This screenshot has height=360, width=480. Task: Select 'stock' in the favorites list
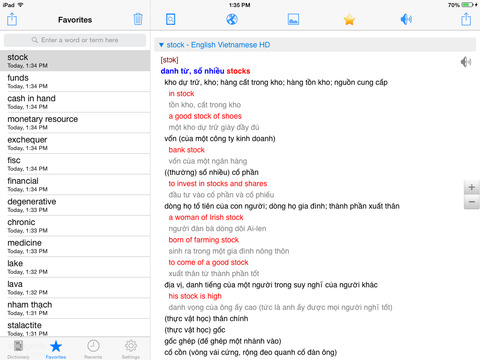(75, 61)
